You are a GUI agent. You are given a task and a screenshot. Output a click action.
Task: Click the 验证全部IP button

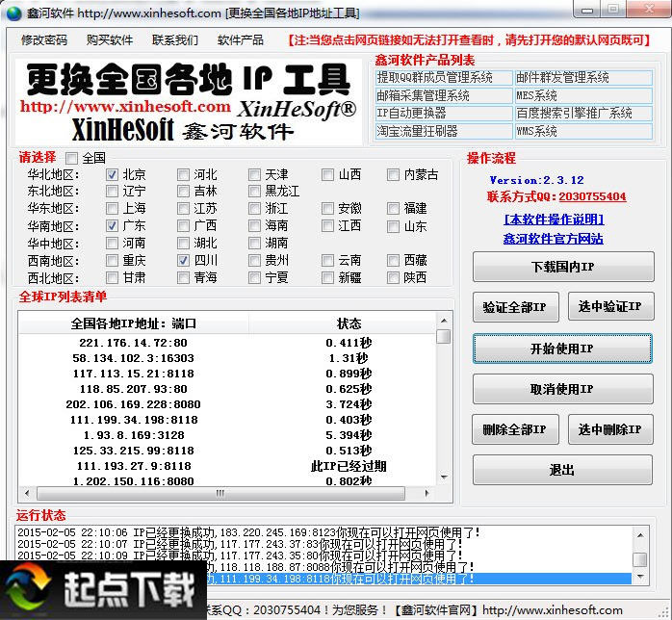pyautogui.click(x=516, y=307)
